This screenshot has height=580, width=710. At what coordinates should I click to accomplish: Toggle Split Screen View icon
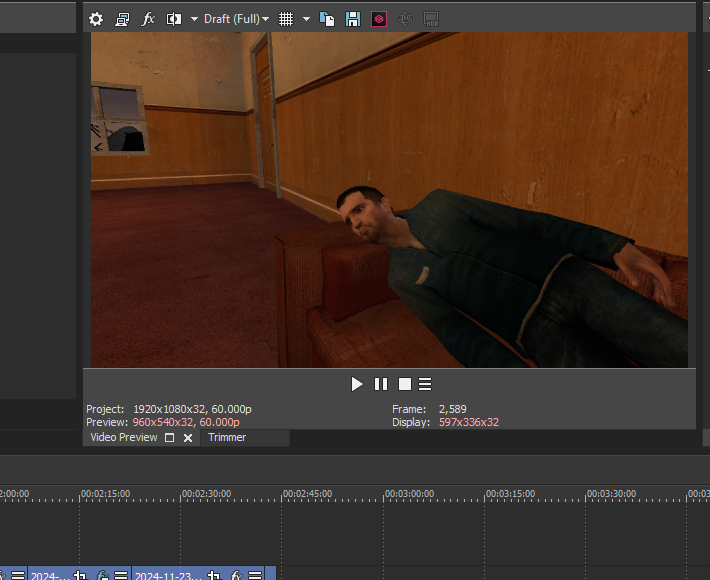174,19
